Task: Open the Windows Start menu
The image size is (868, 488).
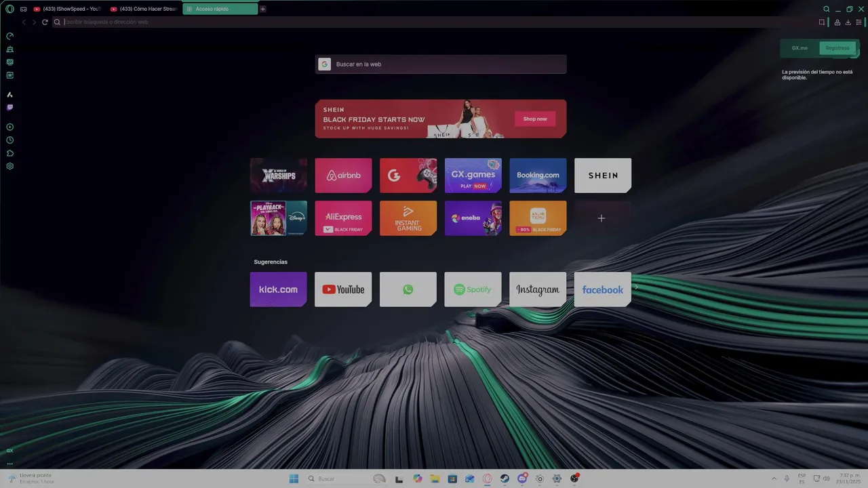Action: pos(294,479)
